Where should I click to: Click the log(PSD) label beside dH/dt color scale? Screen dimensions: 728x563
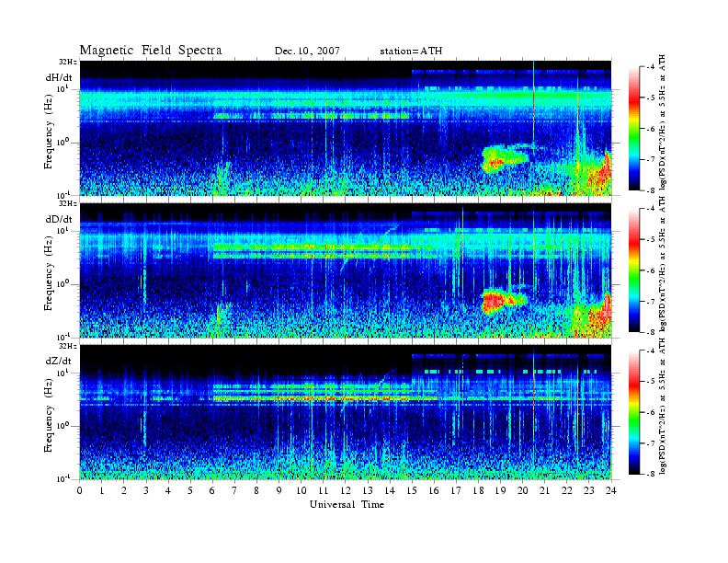pyautogui.click(x=663, y=122)
